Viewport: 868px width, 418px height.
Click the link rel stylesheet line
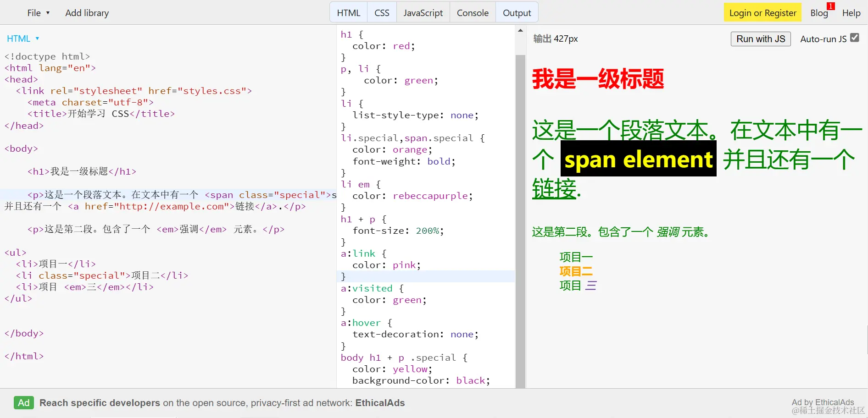pos(134,91)
